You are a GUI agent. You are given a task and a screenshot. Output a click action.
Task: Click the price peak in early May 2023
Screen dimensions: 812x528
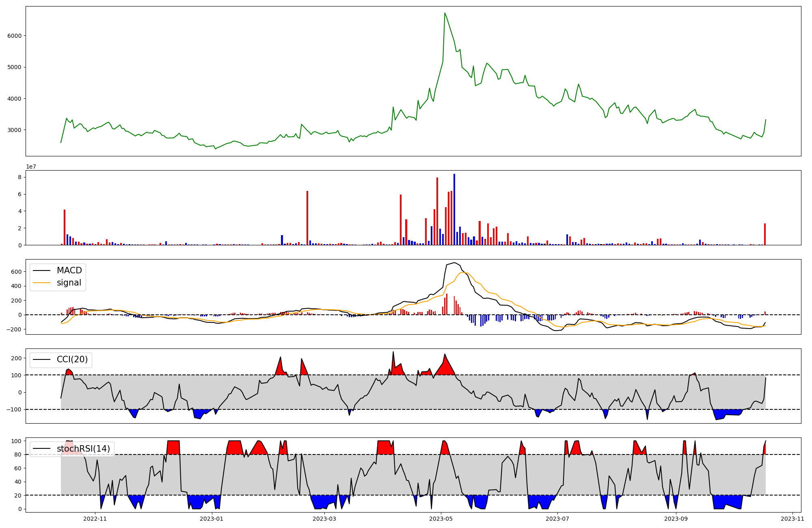(x=445, y=13)
